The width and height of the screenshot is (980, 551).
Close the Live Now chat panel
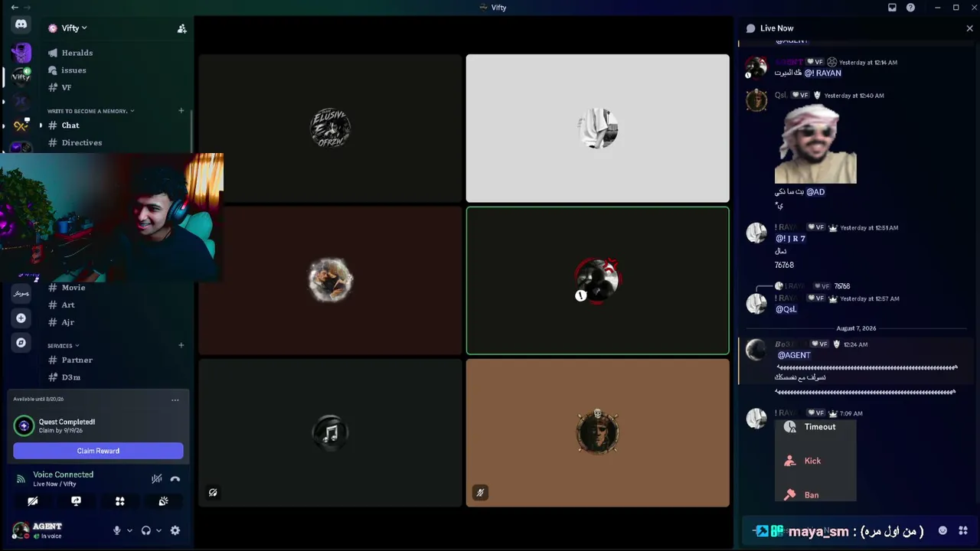tap(969, 28)
